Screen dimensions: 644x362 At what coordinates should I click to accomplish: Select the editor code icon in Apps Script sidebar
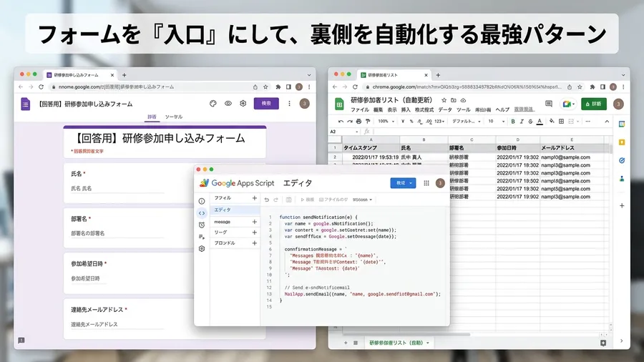pyautogui.click(x=202, y=213)
